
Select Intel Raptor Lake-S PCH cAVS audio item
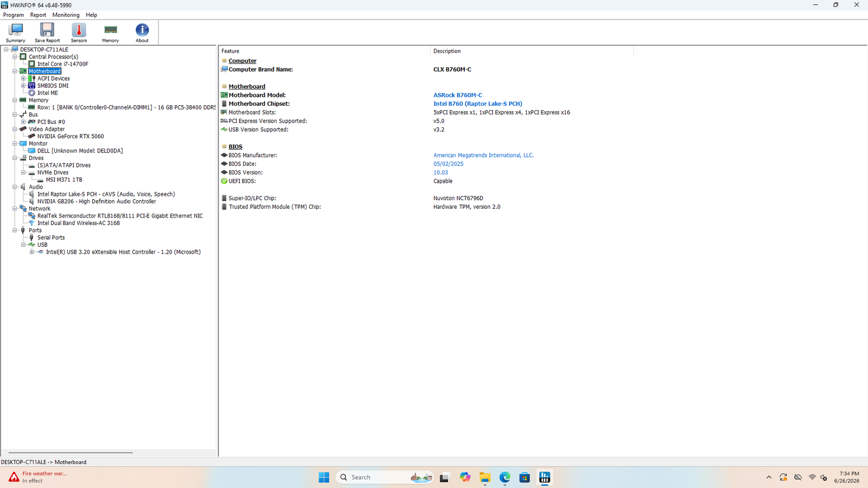(106, 194)
